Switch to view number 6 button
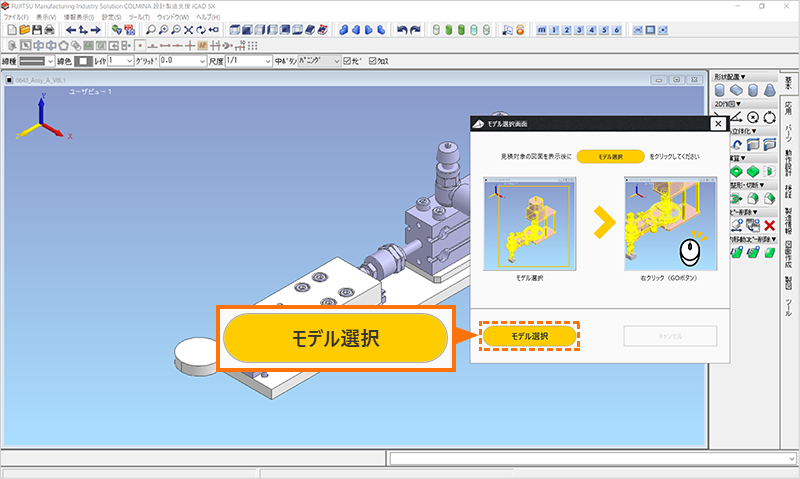This screenshot has height=479, width=800. 616,30
